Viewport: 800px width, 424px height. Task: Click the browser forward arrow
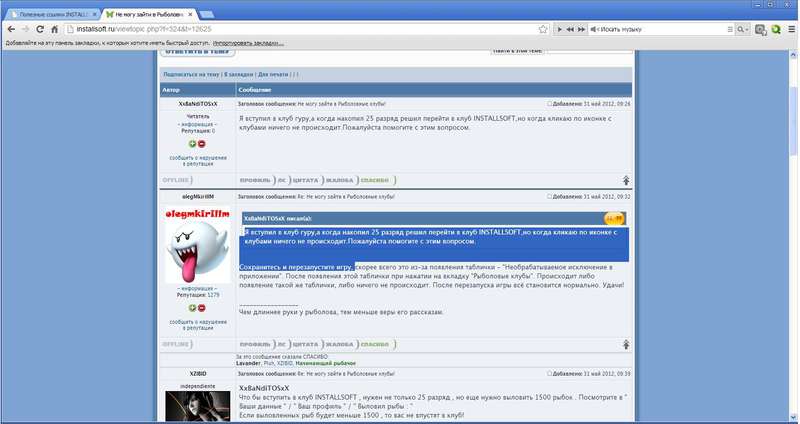26,30
